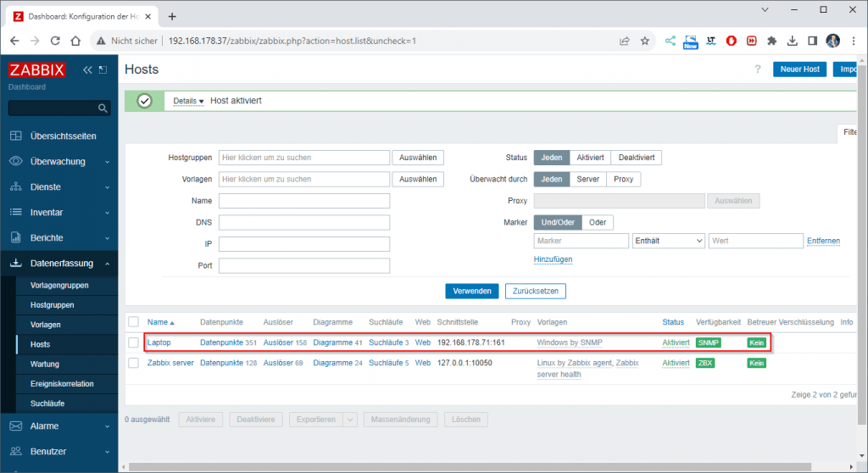The image size is (868, 473).
Task: Expand the Überwachung menu
Action: tap(59, 162)
